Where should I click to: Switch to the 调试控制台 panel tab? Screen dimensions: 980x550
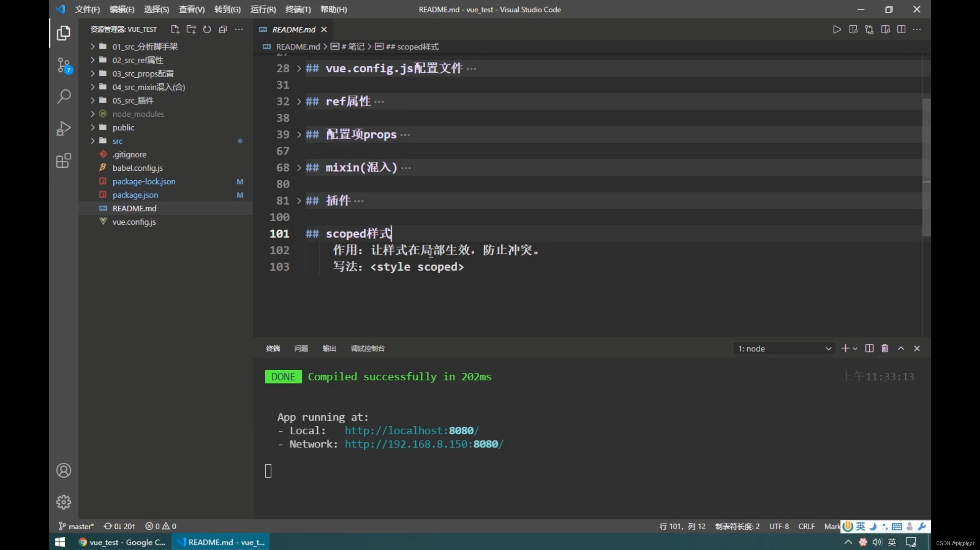pos(367,348)
